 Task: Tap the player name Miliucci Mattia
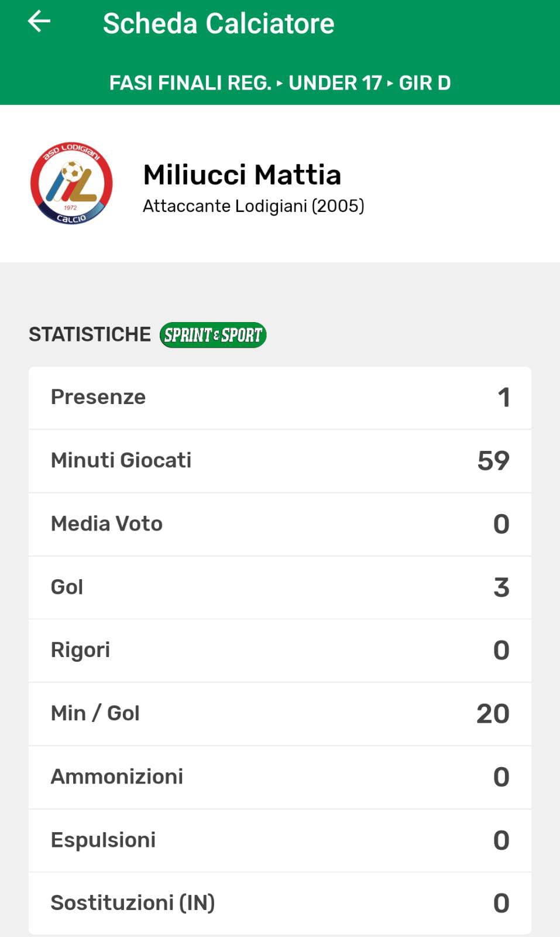tap(242, 175)
